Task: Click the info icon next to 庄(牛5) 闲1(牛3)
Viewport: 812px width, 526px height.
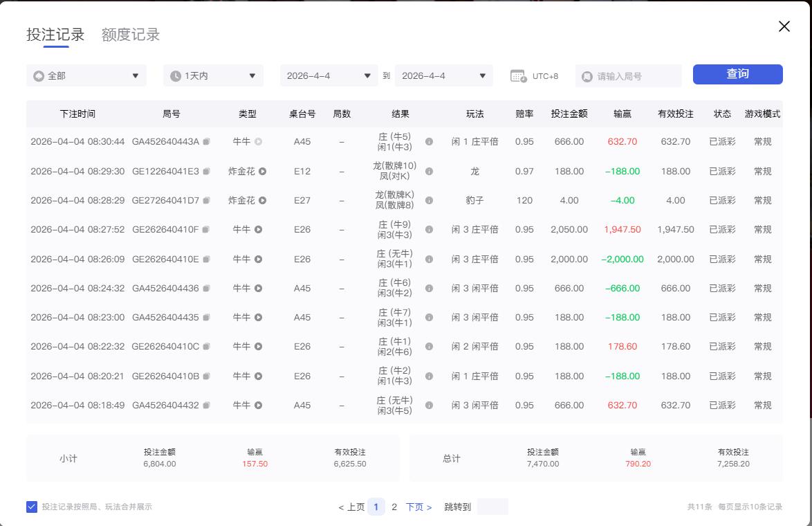Action: click(429, 141)
